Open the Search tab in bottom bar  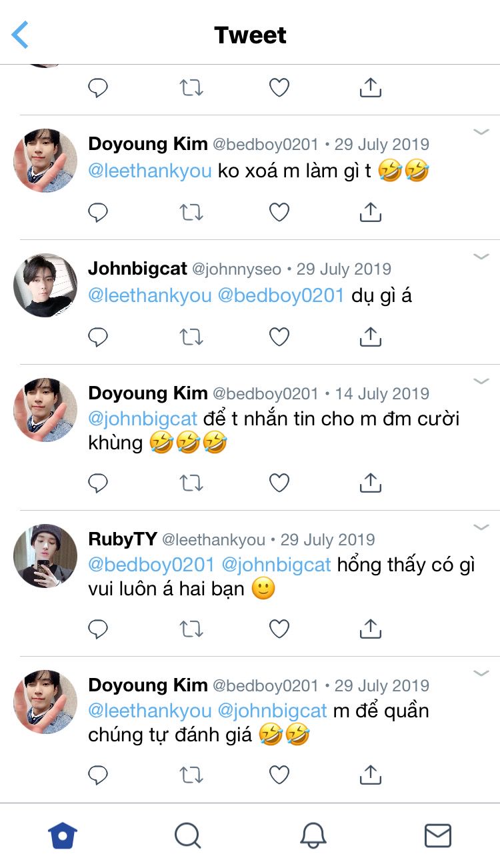click(x=187, y=835)
